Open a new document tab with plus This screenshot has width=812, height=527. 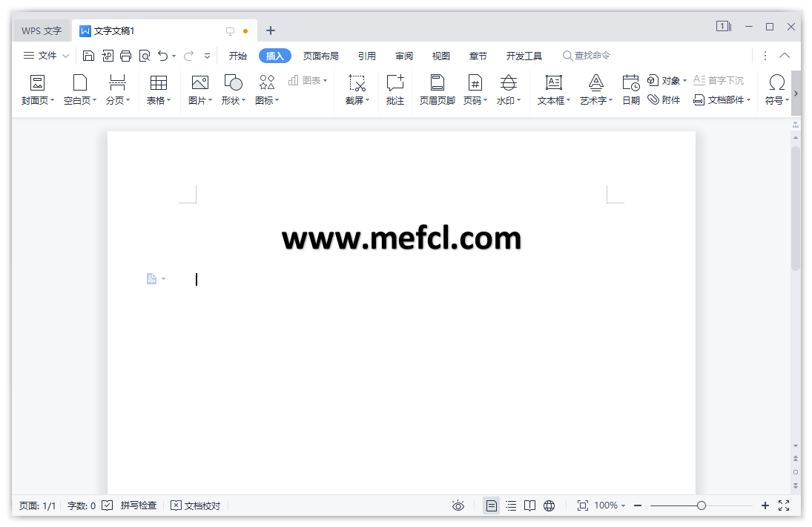271,30
